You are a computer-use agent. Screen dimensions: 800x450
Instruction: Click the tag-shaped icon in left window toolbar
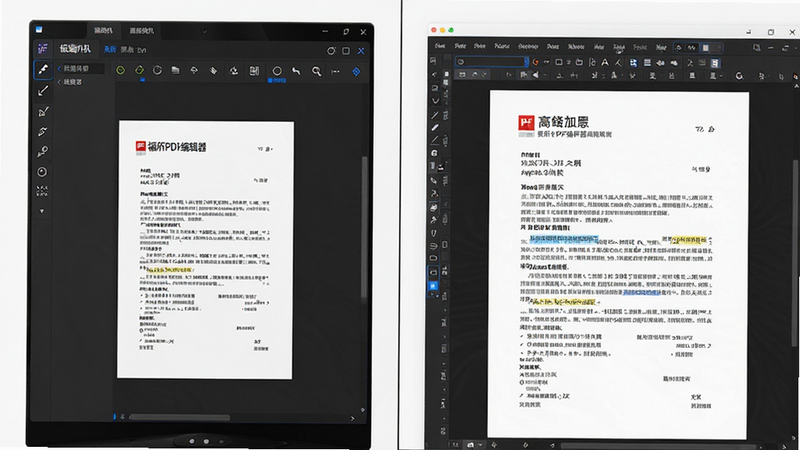point(213,71)
